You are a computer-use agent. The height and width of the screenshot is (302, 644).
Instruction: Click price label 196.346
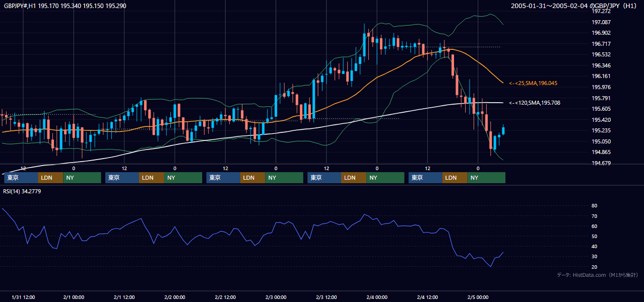coord(601,65)
